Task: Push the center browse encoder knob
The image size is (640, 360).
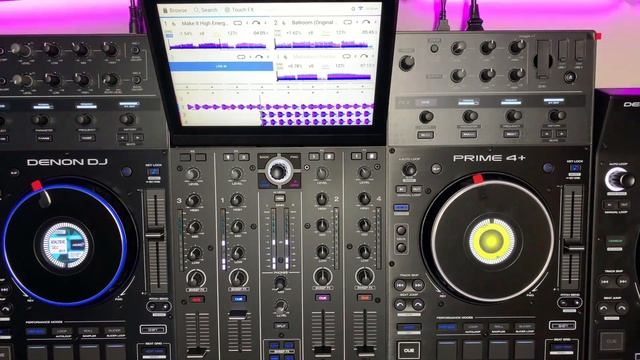Action: 279,172
